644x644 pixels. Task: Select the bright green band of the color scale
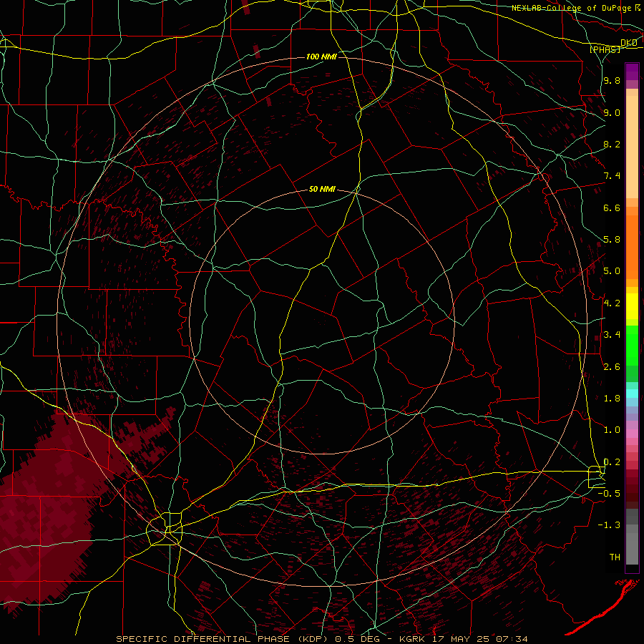(632, 345)
